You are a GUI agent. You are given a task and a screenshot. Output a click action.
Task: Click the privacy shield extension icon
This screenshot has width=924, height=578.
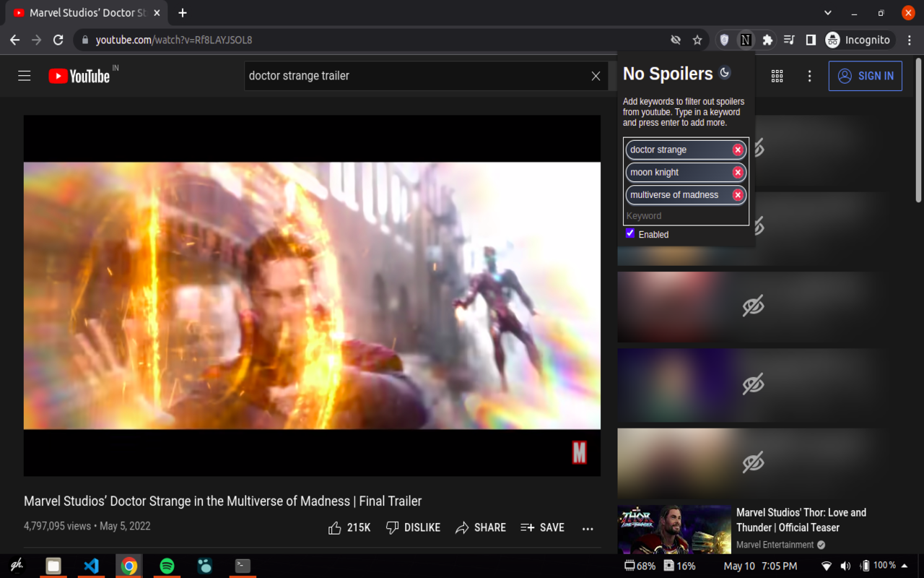point(724,40)
